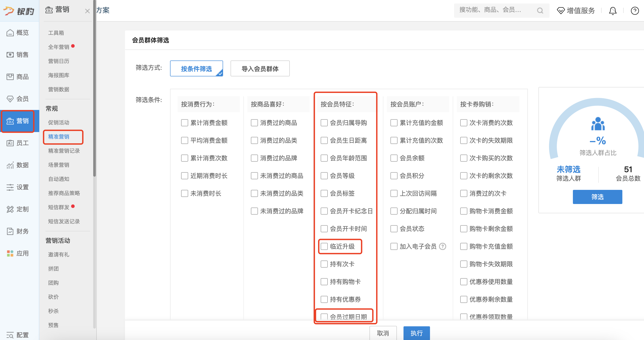Check 消费过的商品
Viewport: 644px width, 340px height.
[x=254, y=123]
